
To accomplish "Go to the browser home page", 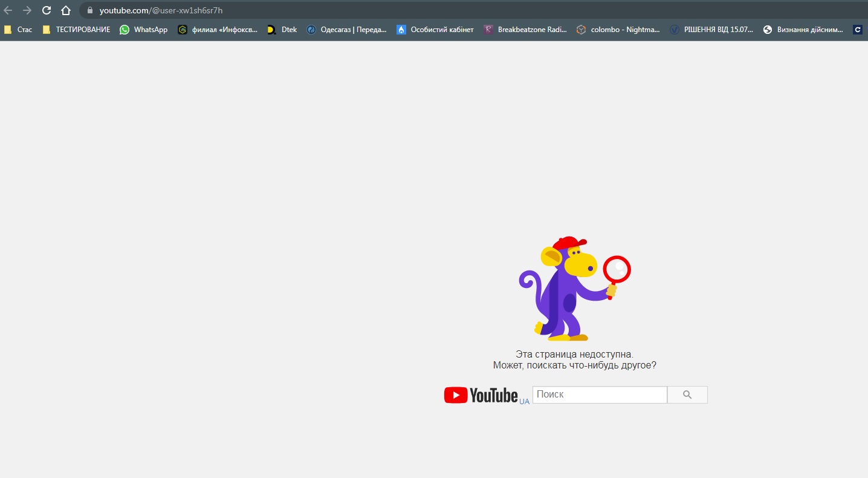I will coord(66,10).
